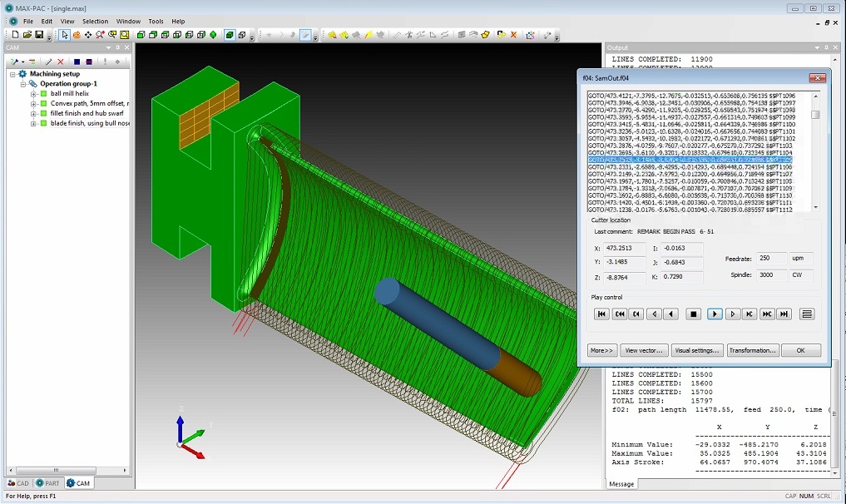Open the File menu
Image resolution: width=846 pixels, height=504 pixels.
pyautogui.click(x=28, y=22)
